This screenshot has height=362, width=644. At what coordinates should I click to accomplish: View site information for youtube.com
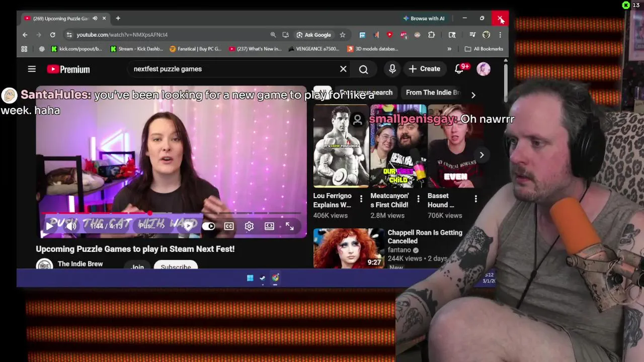[x=69, y=35]
